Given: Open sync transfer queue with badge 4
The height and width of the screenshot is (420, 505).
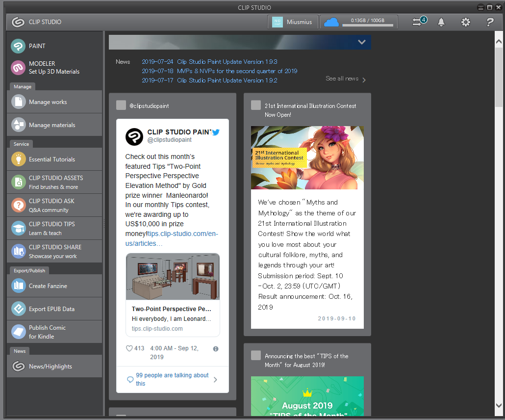Looking at the screenshot, I should (419, 22).
